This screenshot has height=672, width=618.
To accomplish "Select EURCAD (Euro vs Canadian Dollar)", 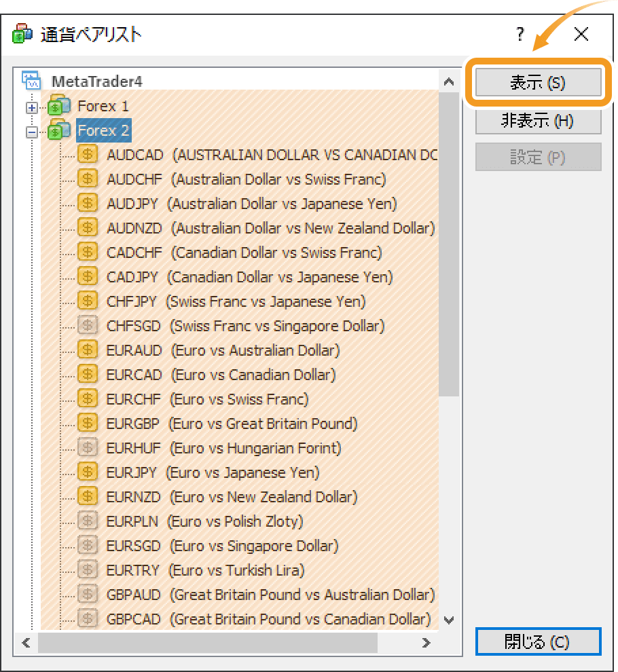I will [221, 375].
